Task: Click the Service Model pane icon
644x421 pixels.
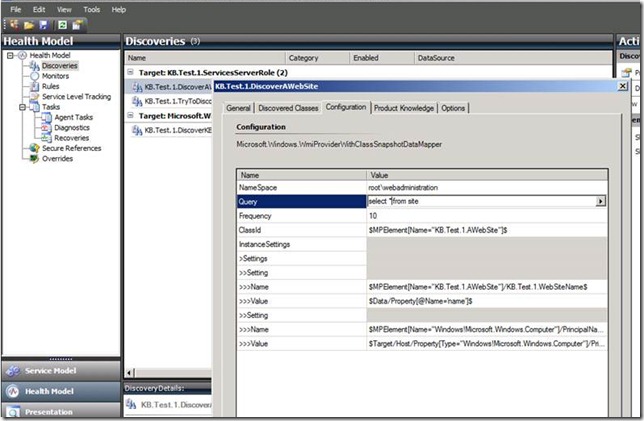Action: [13, 371]
